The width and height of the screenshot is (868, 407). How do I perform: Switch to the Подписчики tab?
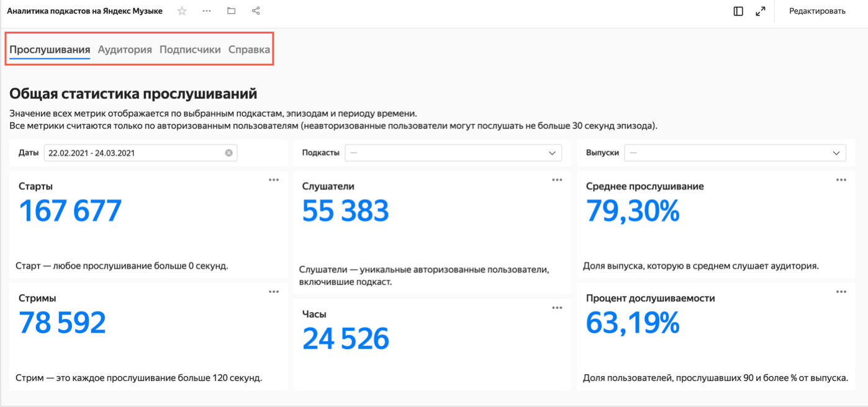[x=190, y=50]
